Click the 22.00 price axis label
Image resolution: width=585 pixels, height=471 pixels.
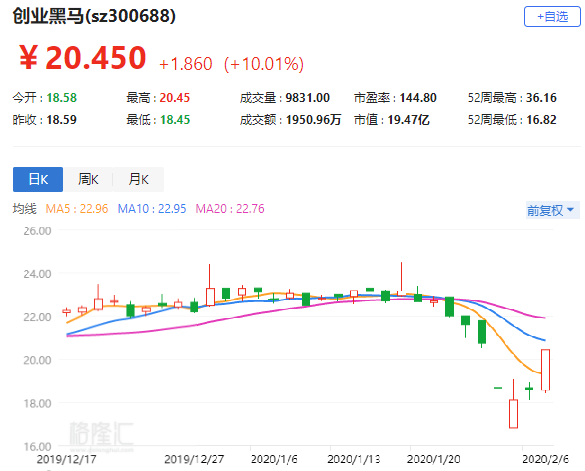coord(37,317)
